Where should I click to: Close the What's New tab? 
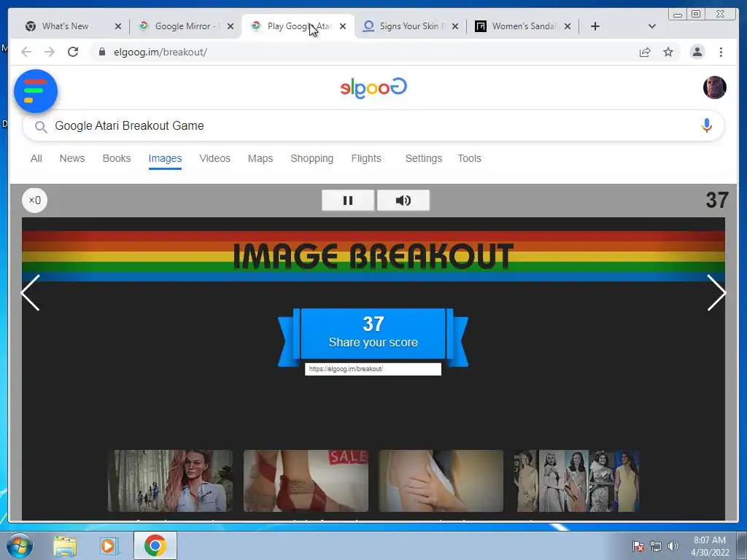point(118,26)
